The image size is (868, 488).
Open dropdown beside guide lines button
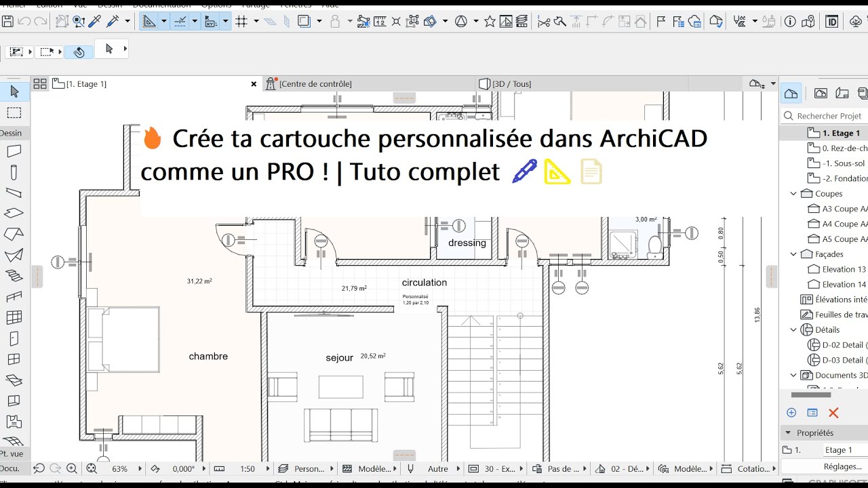point(163,22)
